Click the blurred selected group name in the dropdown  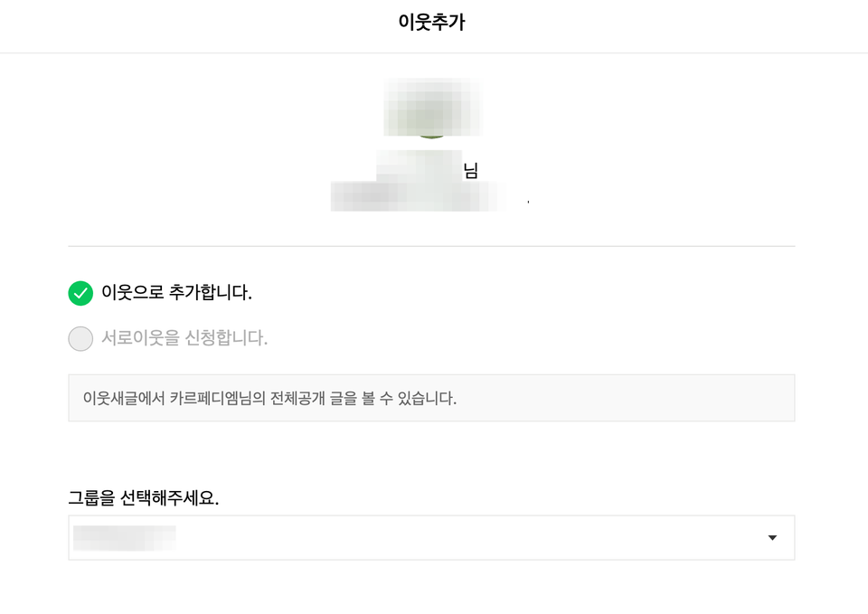click(x=125, y=538)
